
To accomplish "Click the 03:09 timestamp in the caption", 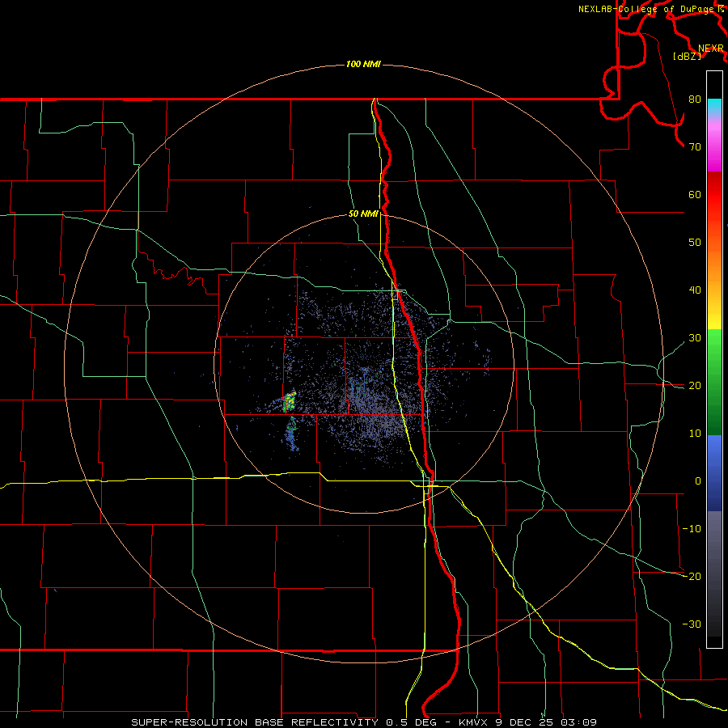I will click(578, 722).
